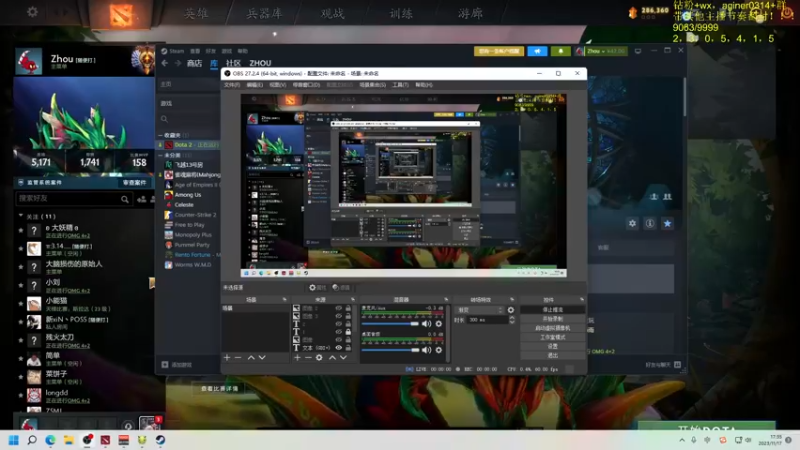Image resolution: width=800 pixels, height=450 pixels.
Task: Toggle lock on 文本 (GDI+) source
Action: (348, 347)
